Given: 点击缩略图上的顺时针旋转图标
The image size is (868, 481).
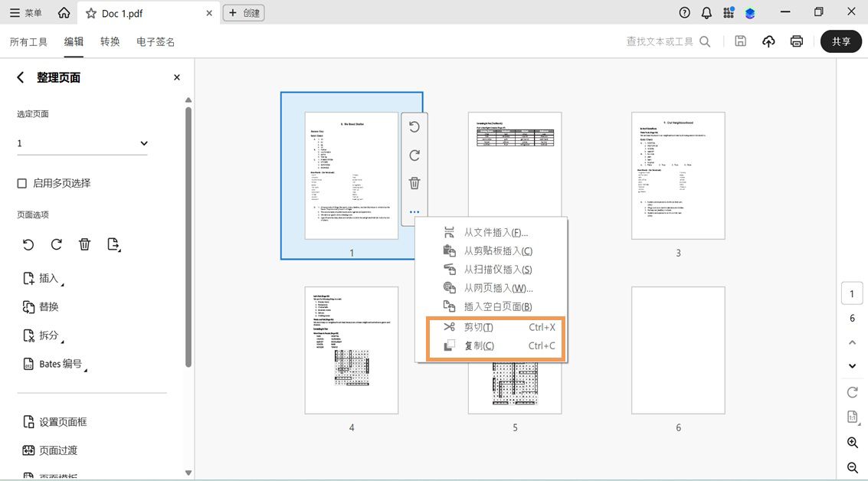Looking at the screenshot, I should pyautogui.click(x=414, y=155).
